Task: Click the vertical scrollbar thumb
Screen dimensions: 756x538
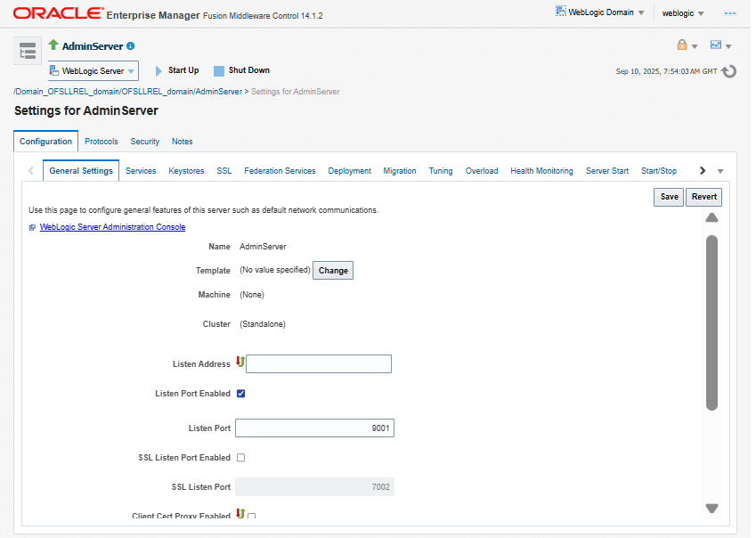Action: (x=711, y=323)
